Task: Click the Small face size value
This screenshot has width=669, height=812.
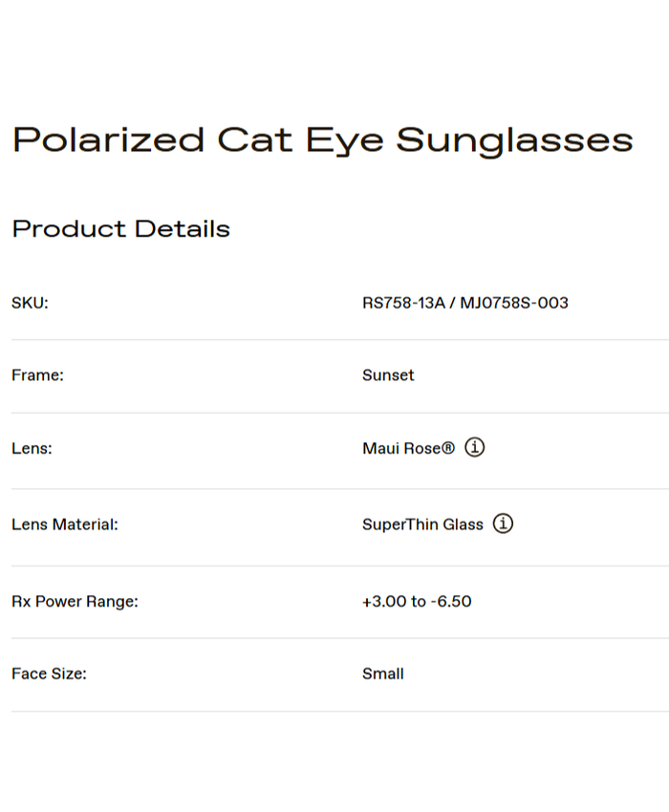Action: pyautogui.click(x=382, y=673)
